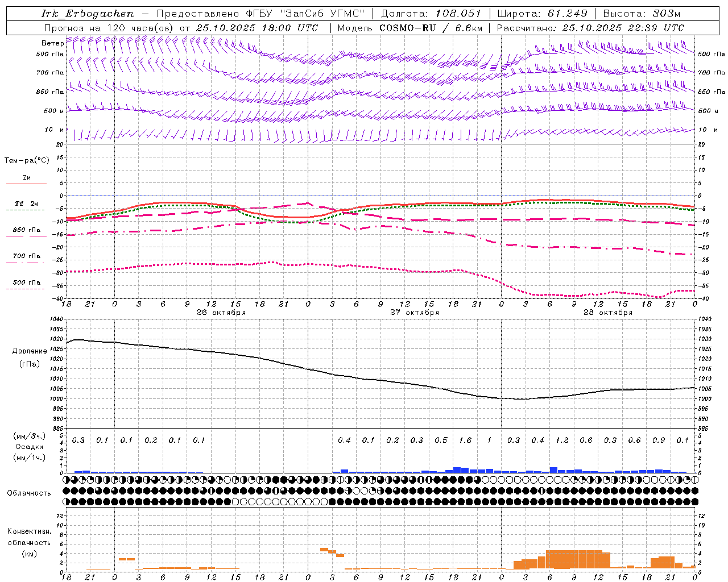Image resolution: width=728 pixels, height=582 pixels.
Task: Click 12 on left convective cloud axis
Action: point(60,516)
